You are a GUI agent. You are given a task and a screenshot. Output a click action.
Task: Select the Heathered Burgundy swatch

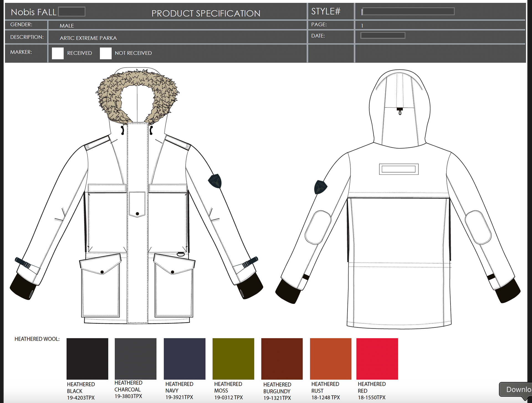pyautogui.click(x=282, y=359)
